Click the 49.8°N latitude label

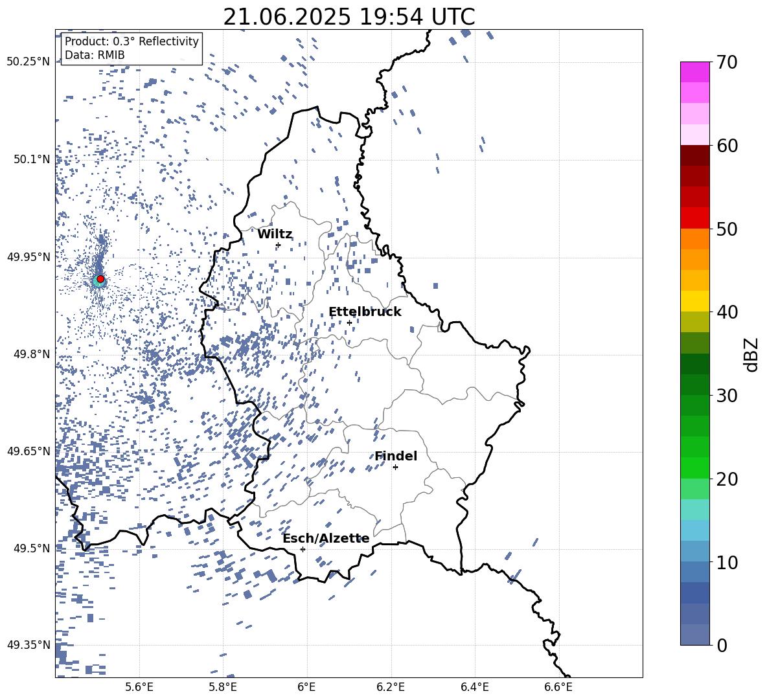(x=32, y=354)
